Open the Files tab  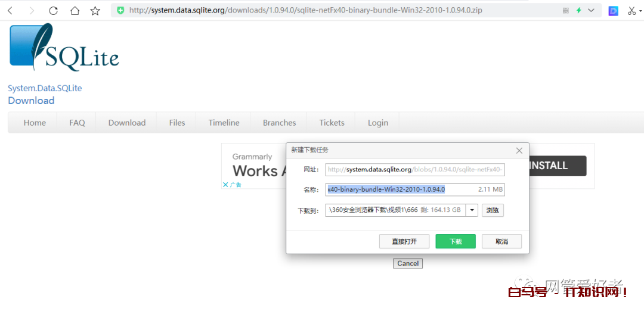pos(177,123)
